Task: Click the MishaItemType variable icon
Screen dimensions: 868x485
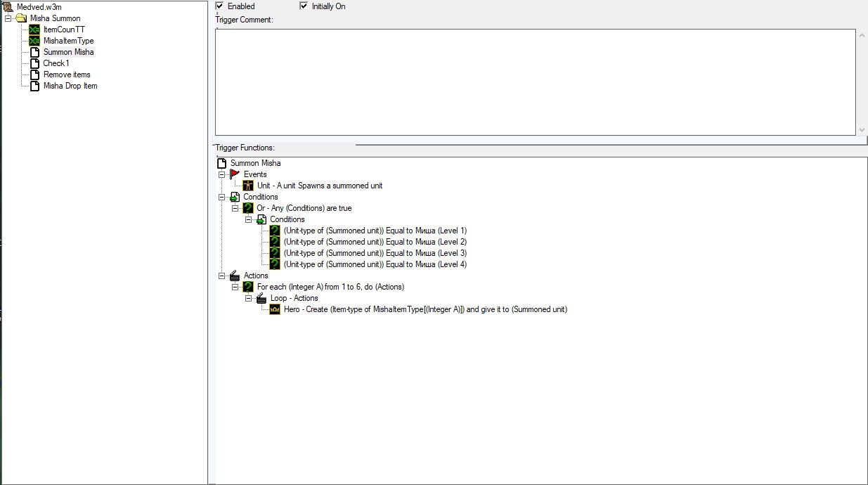Action: [35, 41]
